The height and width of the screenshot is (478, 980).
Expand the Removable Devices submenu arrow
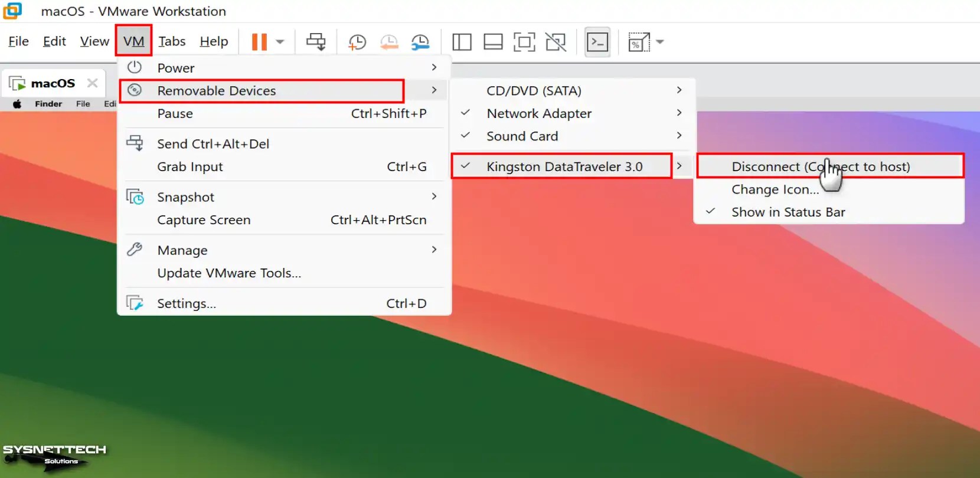tap(435, 90)
